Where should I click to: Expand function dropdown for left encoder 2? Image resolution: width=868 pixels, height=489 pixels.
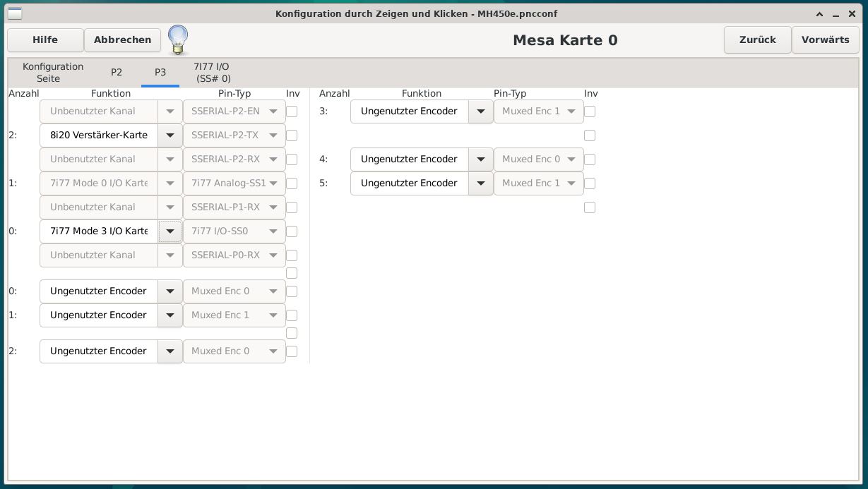click(x=170, y=351)
